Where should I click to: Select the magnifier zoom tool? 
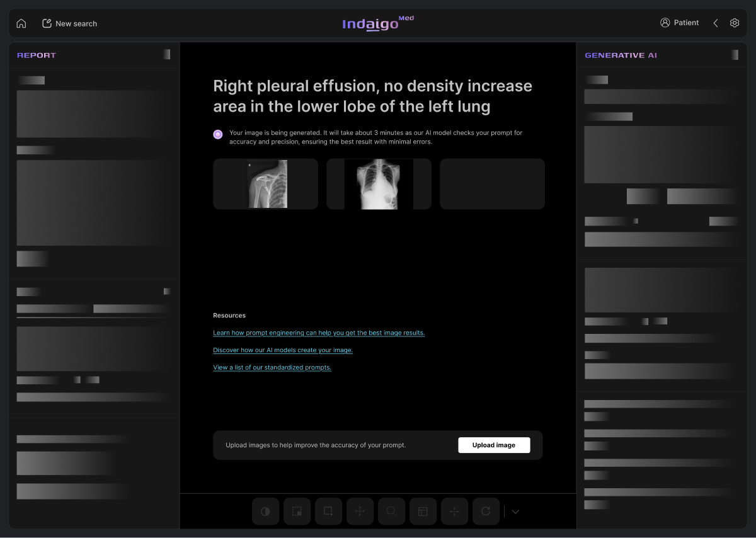click(x=391, y=512)
